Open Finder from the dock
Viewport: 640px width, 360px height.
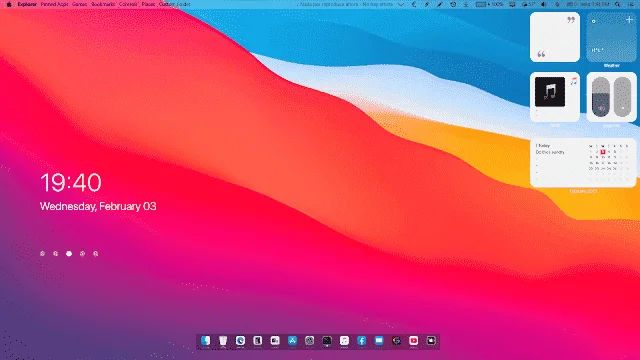(206, 340)
